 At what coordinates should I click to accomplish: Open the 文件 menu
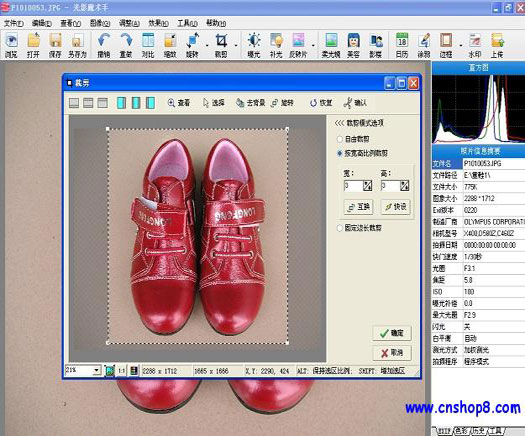tap(14, 23)
